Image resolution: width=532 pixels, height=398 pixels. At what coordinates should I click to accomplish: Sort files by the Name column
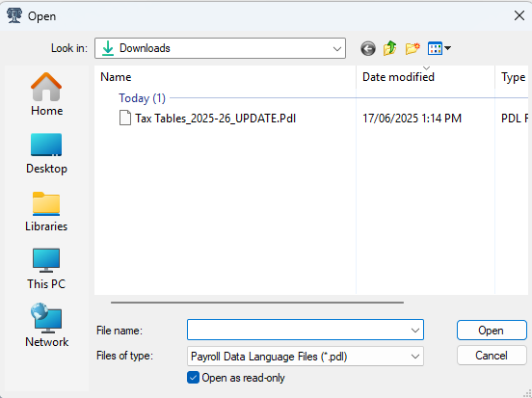(226, 77)
